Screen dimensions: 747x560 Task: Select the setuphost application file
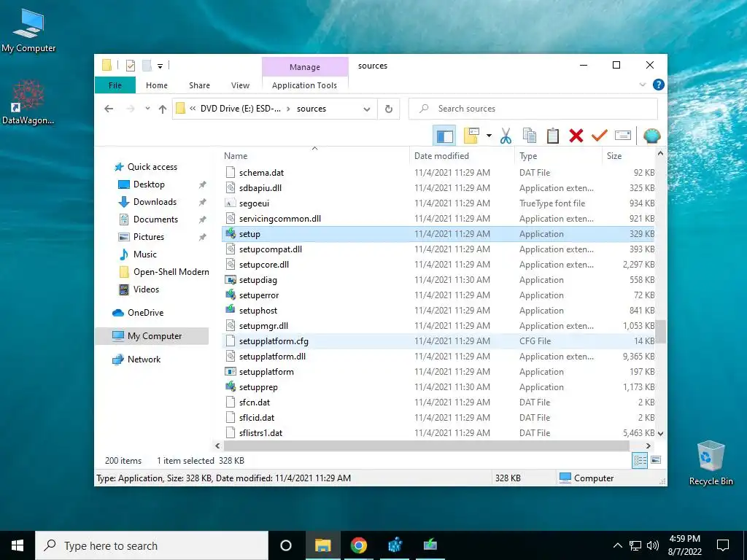[438, 311]
